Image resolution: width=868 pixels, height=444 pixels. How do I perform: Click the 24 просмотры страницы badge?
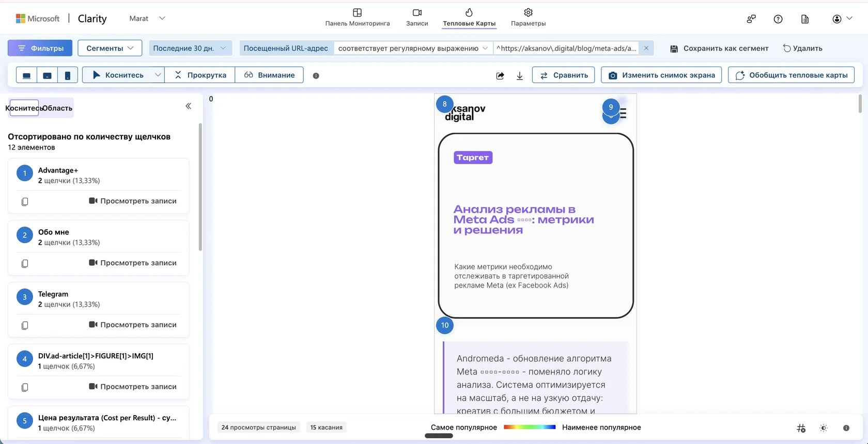[x=258, y=427]
